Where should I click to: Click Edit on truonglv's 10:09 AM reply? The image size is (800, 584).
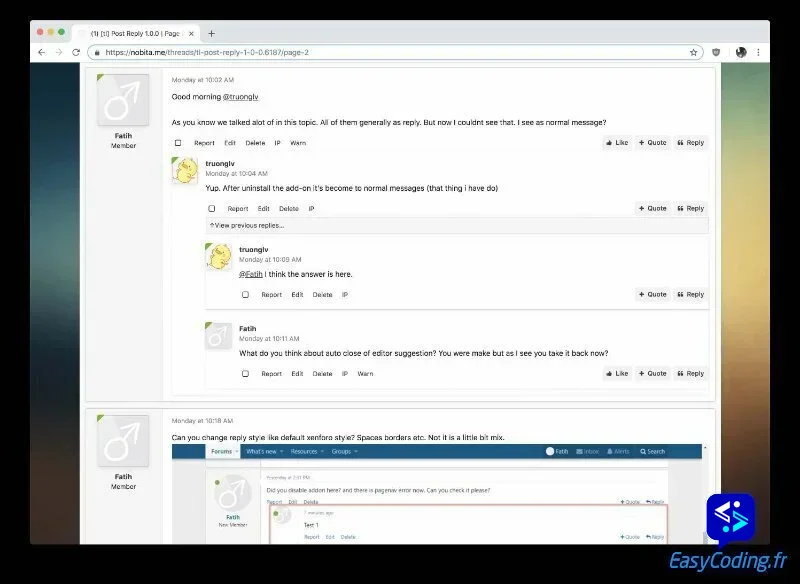coord(297,295)
